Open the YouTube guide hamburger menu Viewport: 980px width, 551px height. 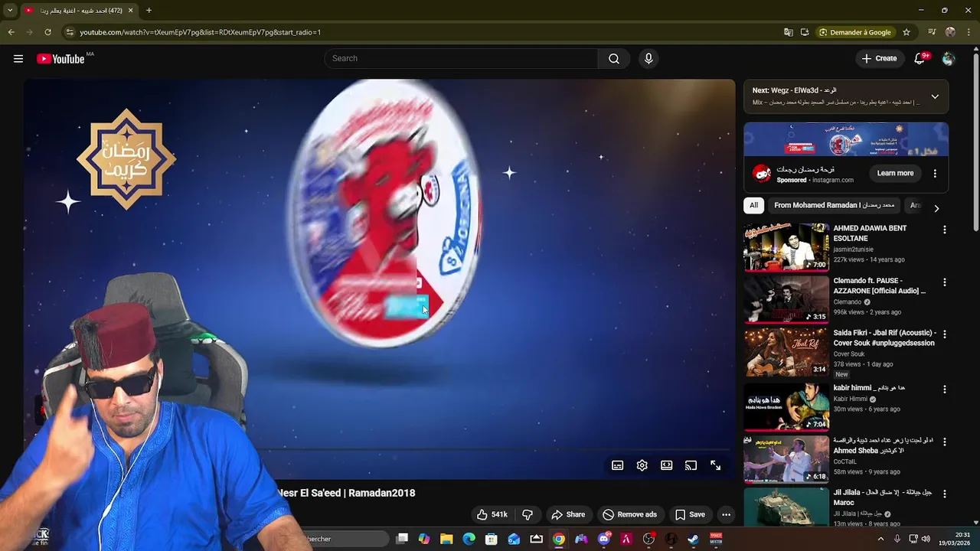coord(18,59)
